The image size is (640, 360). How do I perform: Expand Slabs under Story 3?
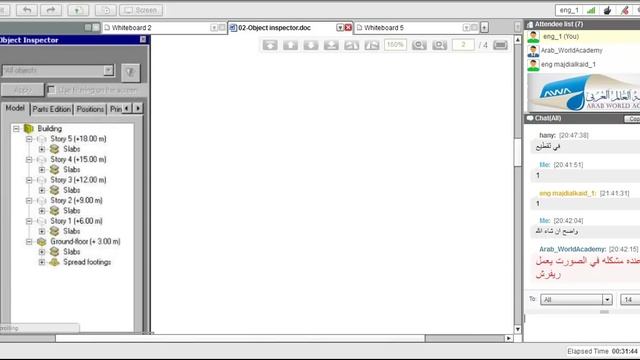[42, 190]
